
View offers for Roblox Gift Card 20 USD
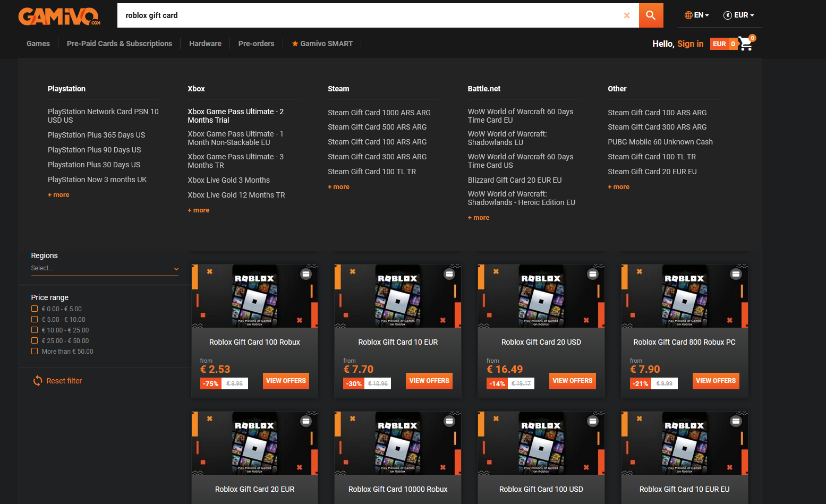(x=573, y=381)
